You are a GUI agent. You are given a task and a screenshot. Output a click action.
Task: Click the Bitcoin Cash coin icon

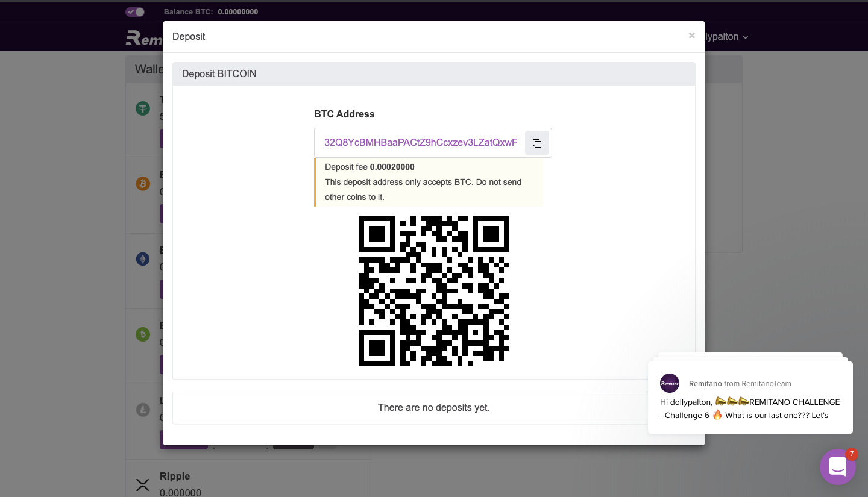click(143, 334)
